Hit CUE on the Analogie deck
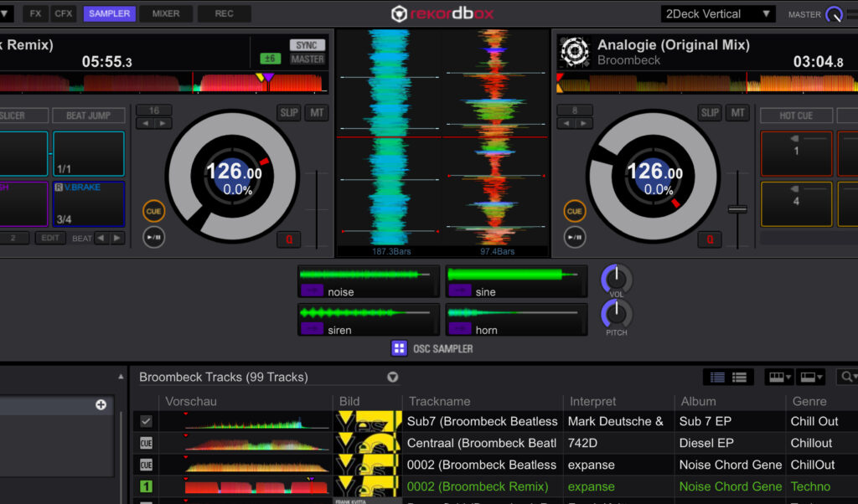This screenshot has width=858, height=504. [x=575, y=211]
